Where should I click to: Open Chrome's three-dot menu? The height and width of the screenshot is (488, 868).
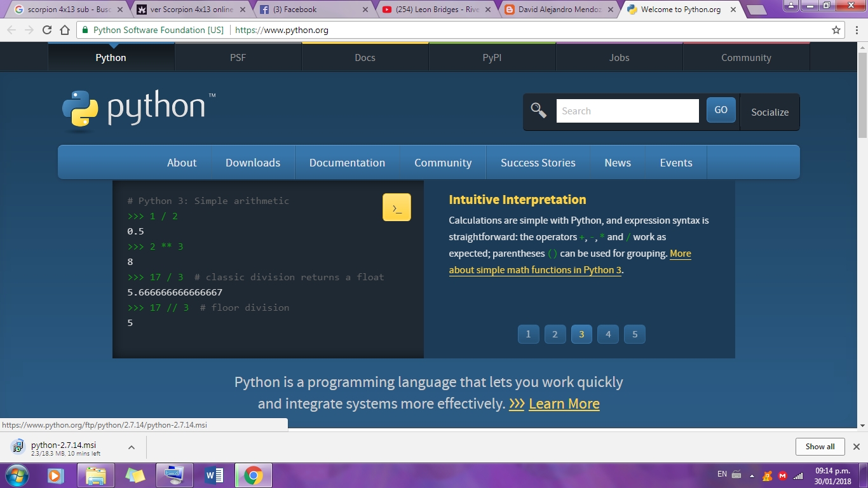click(x=857, y=29)
